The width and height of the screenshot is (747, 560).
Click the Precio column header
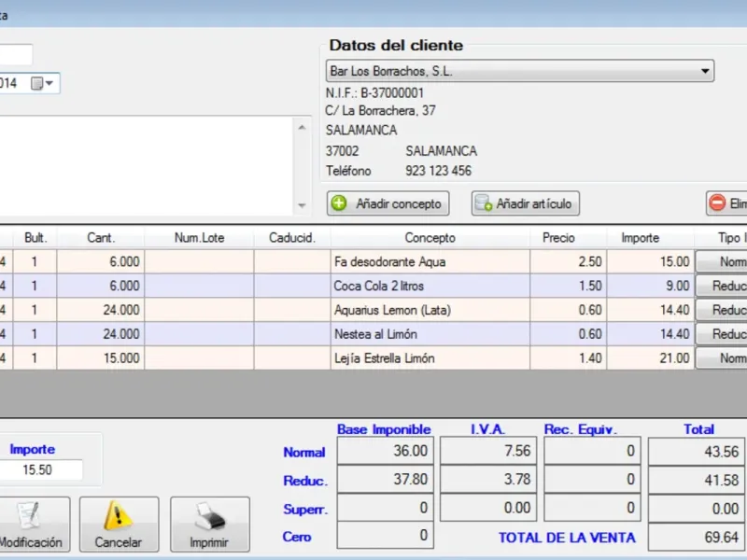click(558, 238)
